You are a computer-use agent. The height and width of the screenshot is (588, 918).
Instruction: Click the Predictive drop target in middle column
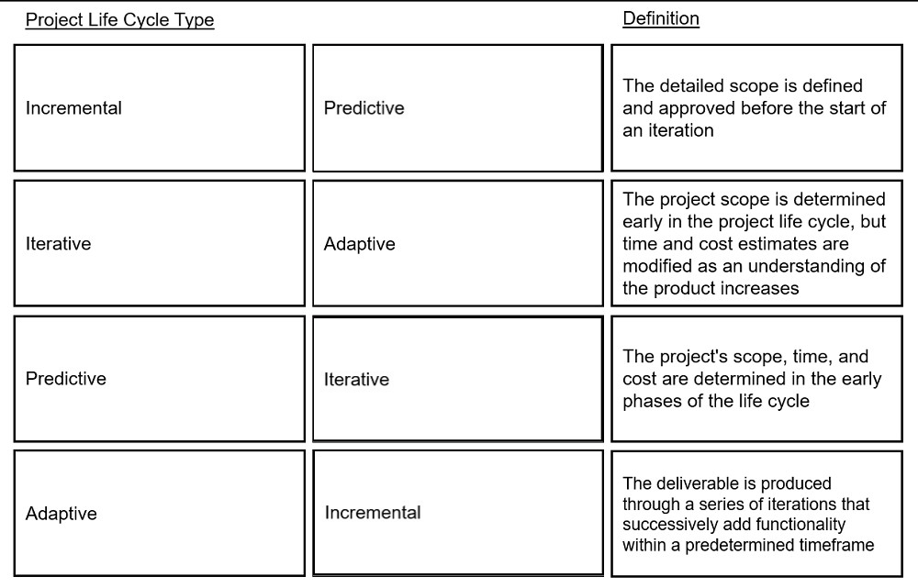[458, 107]
